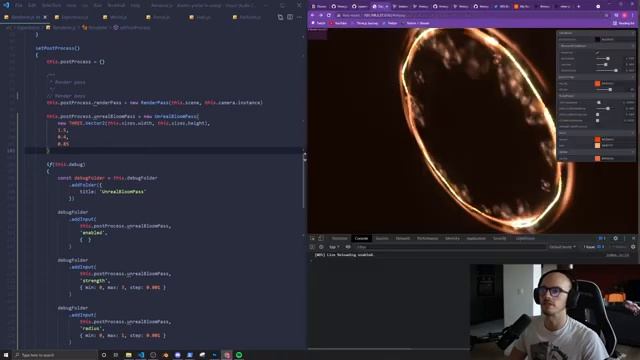
Task: Open the editor More Actions ellipsis menu
Action: (x=300, y=17)
